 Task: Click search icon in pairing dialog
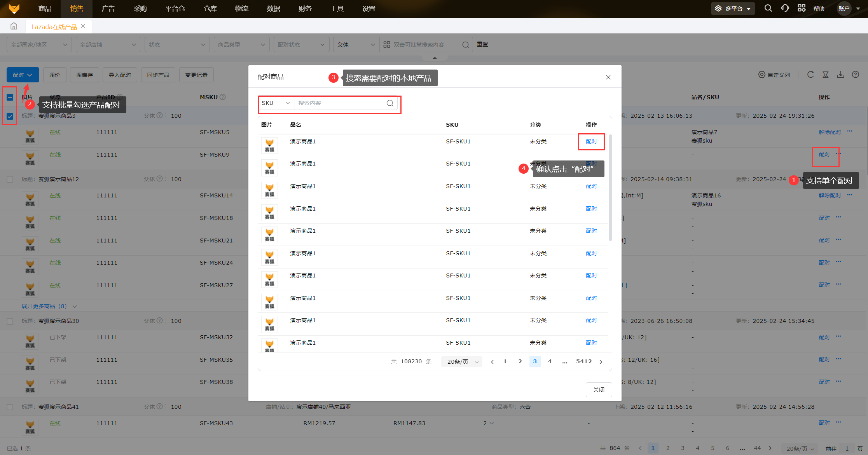390,103
